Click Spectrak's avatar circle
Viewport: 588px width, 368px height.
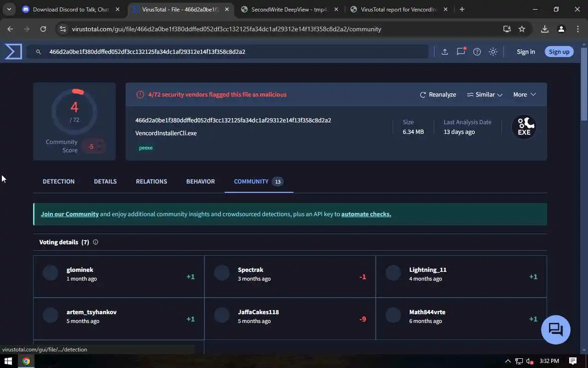coord(222,273)
